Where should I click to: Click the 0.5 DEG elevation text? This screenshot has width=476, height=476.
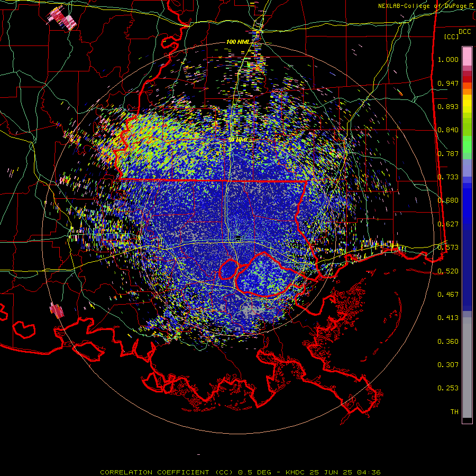[x=255, y=472]
